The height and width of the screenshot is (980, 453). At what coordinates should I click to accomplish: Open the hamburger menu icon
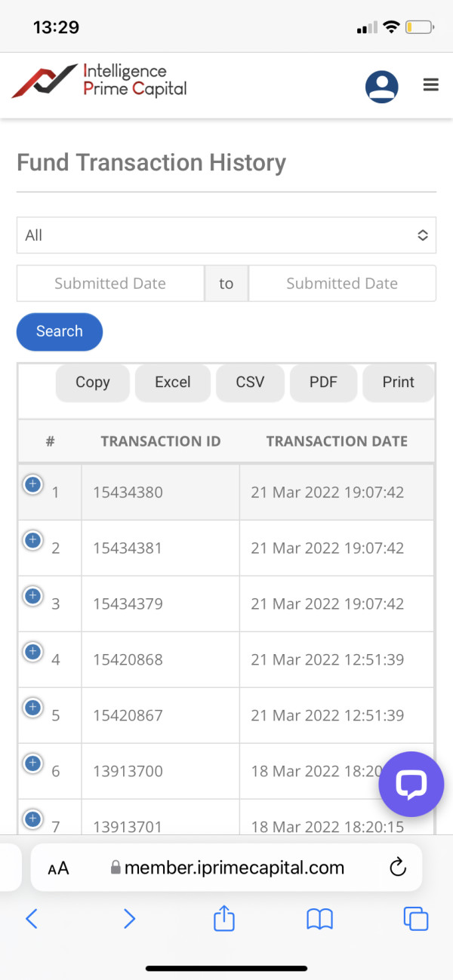pyautogui.click(x=431, y=85)
